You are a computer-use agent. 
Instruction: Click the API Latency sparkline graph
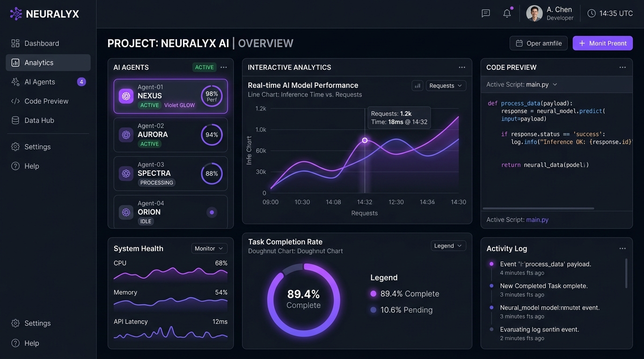(x=171, y=333)
